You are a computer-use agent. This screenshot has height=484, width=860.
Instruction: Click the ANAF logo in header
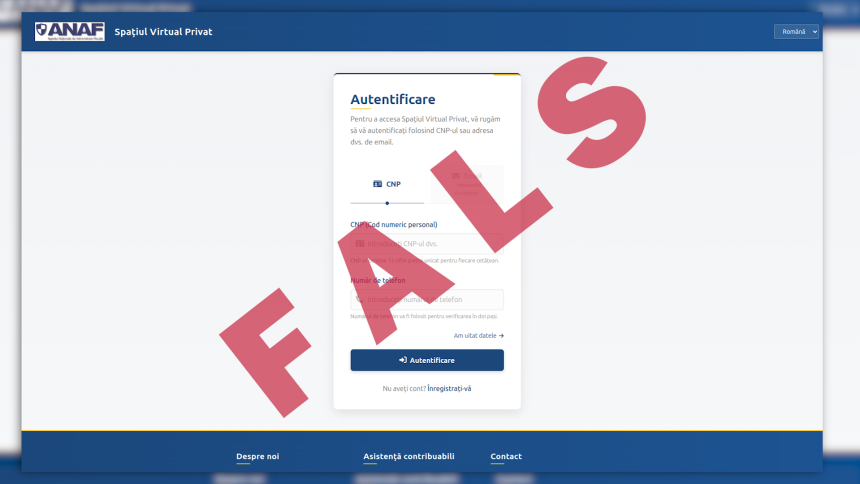point(70,31)
